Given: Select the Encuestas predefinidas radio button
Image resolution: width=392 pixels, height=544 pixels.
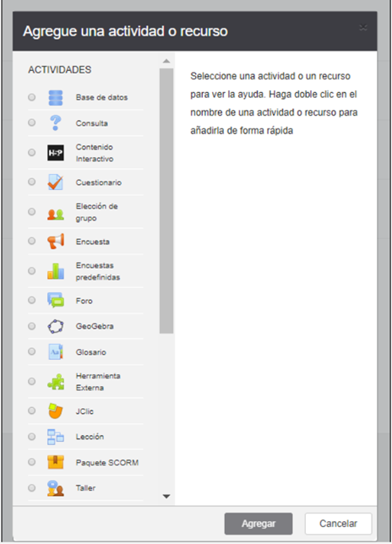Looking at the screenshot, I should 31,270.
